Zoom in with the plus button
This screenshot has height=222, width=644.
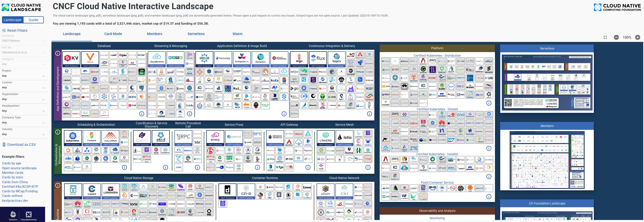pyautogui.click(x=638, y=37)
